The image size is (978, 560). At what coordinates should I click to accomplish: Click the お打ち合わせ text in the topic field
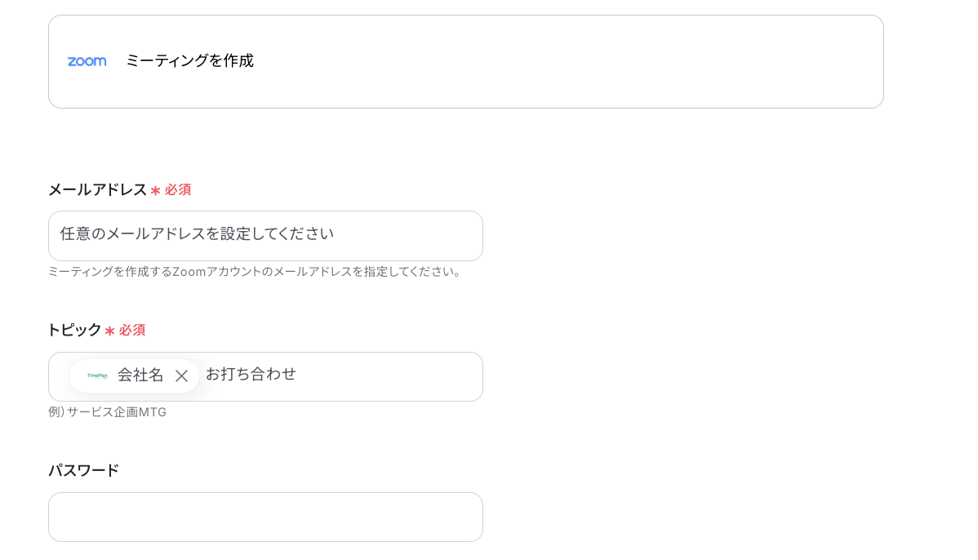[x=250, y=374]
